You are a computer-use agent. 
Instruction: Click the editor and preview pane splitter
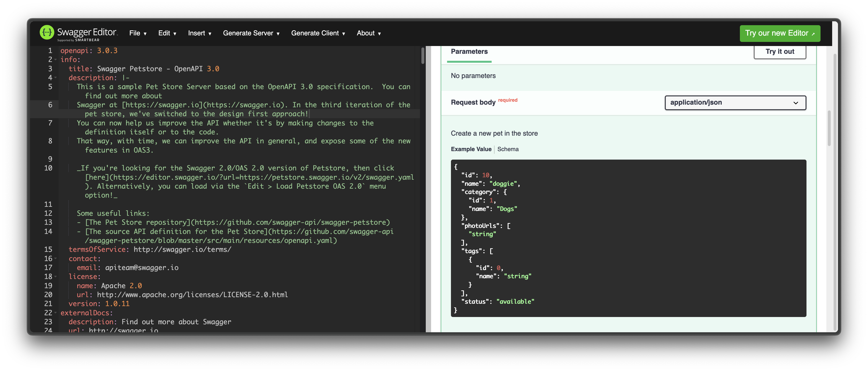pos(428,189)
